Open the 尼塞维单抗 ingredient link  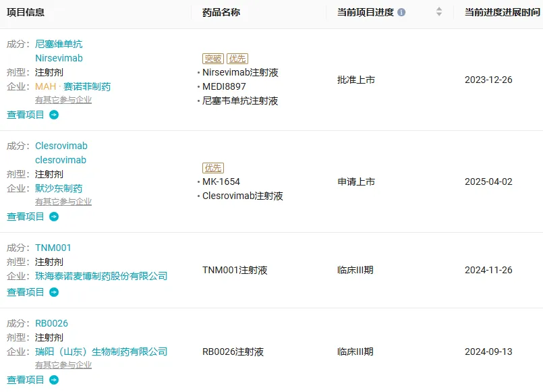click(x=59, y=44)
